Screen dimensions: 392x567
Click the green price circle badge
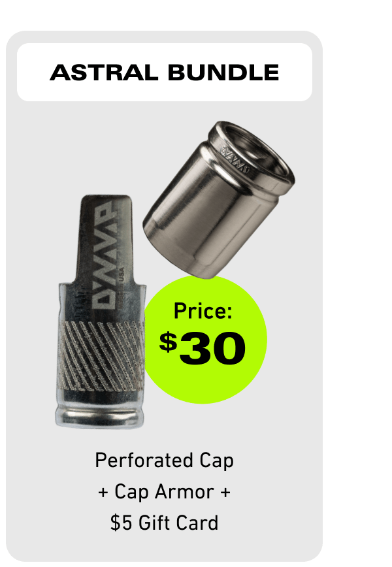205,340
